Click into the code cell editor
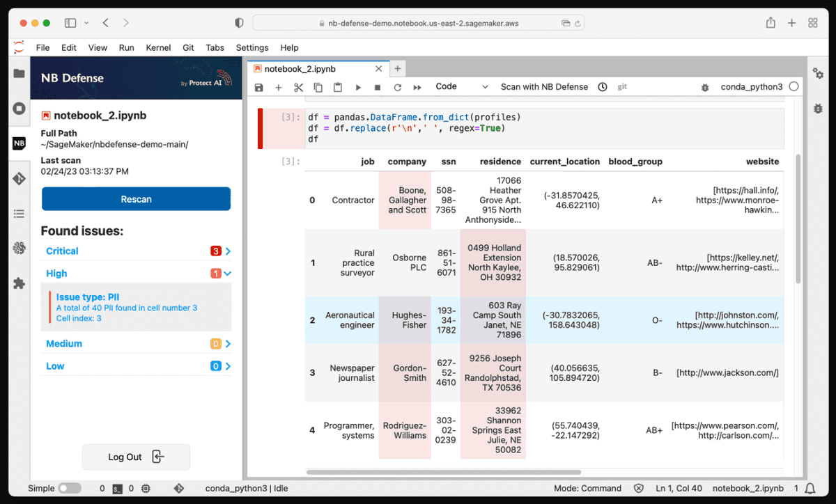 pos(543,128)
